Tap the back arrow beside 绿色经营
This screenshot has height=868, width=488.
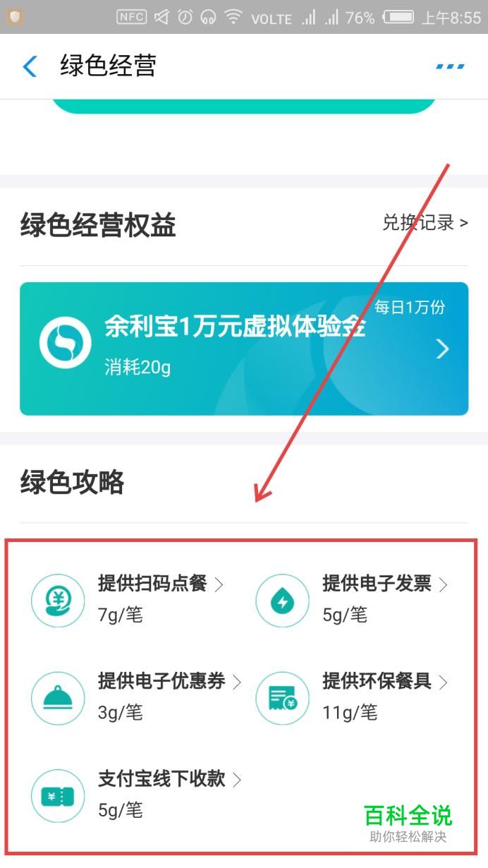(30, 66)
